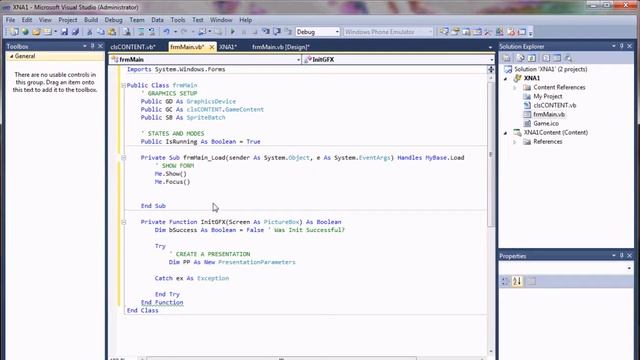Click the Categorized icon in Properties panel
Image resolution: width=640 pixels, height=360 pixels.
tap(505, 281)
